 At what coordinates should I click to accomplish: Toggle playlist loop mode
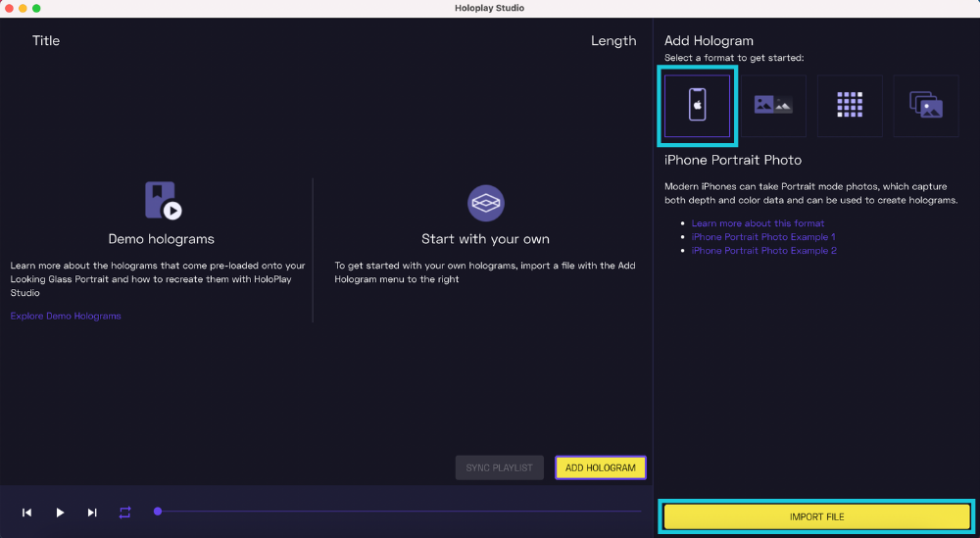(125, 513)
